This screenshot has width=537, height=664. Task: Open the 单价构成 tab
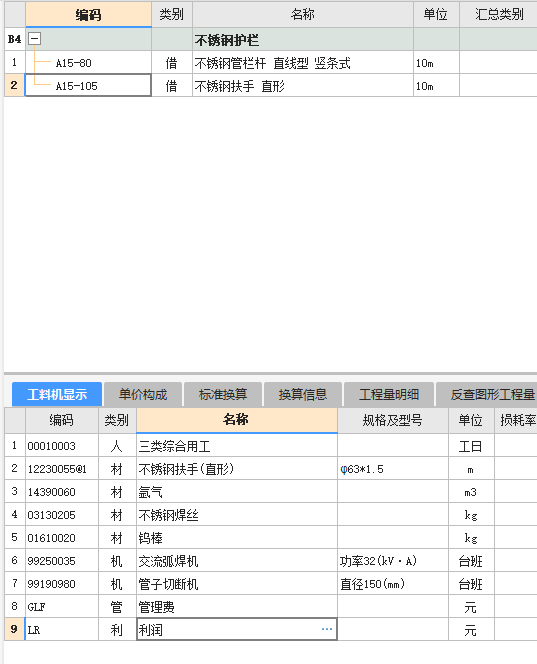coord(143,395)
